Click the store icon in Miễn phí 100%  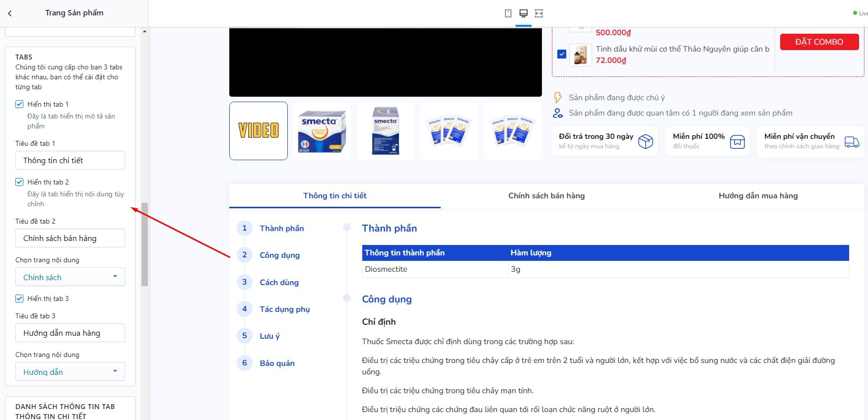coord(737,142)
